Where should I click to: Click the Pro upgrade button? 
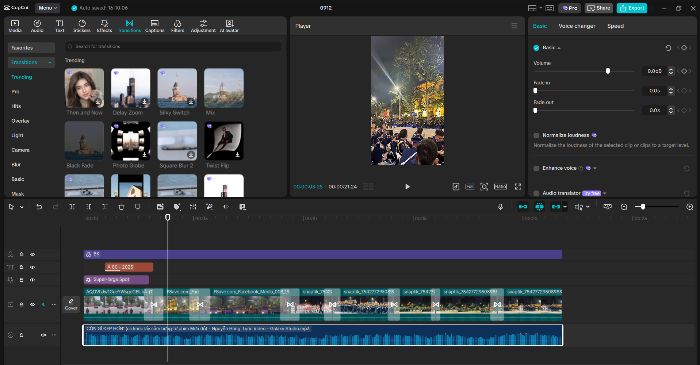[x=570, y=8]
